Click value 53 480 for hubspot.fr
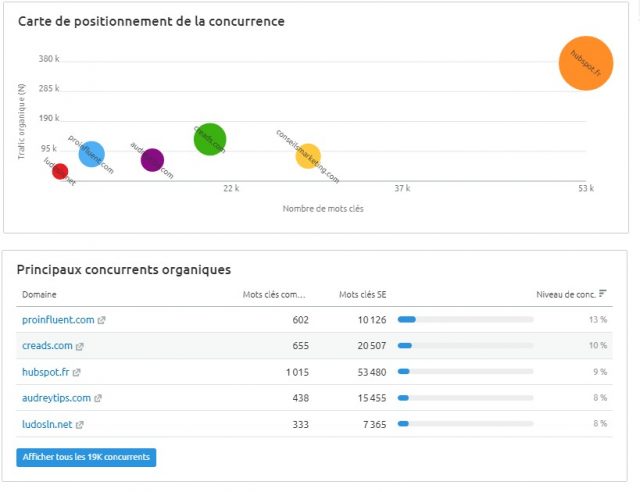The image size is (640, 492). pos(372,372)
